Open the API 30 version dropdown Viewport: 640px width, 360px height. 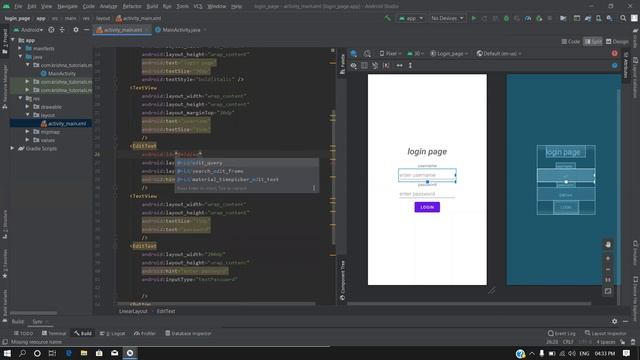pyautogui.click(x=416, y=53)
